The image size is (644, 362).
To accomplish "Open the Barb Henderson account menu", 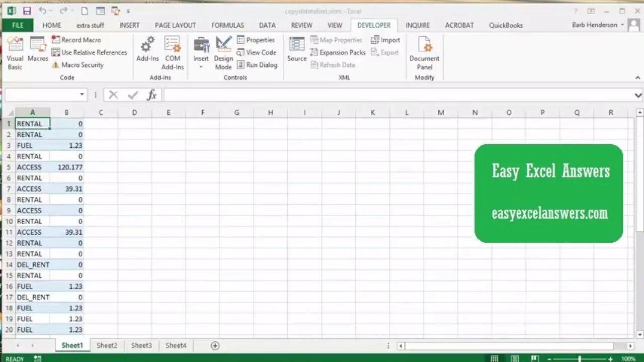I will click(598, 25).
